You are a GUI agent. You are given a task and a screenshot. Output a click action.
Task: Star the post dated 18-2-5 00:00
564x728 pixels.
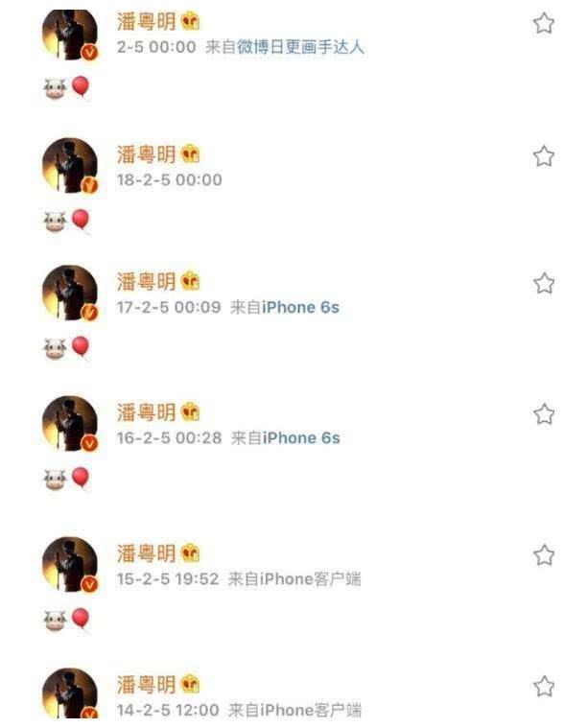[x=543, y=155]
